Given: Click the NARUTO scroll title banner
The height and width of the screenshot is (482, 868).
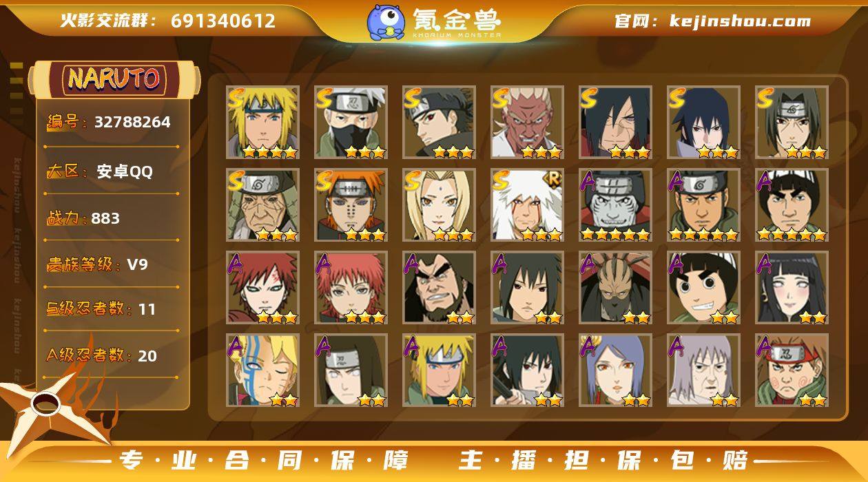Looking at the screenshot, I should (x=114, y=79).
